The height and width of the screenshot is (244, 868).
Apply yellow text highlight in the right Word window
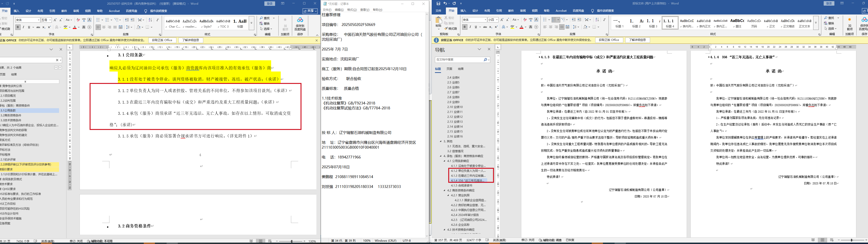[x=512, y=27]
